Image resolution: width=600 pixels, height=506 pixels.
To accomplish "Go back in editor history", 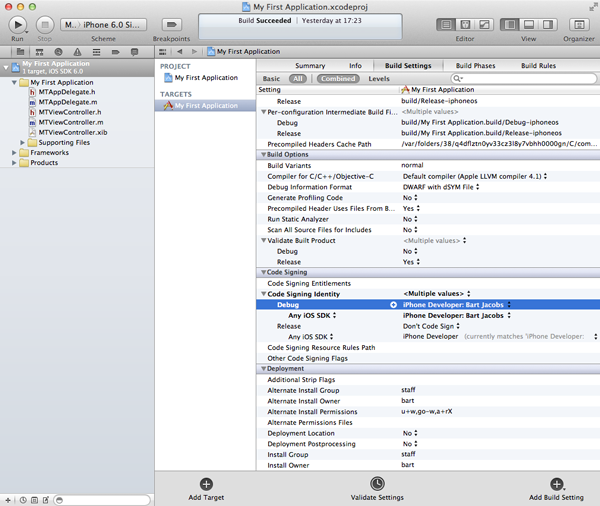I will tap(179, 51).
